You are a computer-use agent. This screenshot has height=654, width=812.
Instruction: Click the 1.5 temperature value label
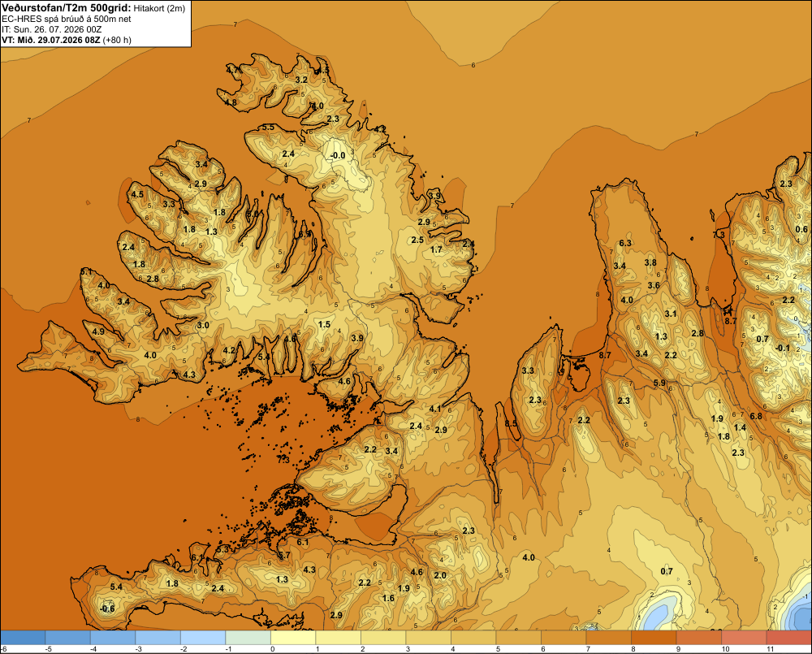(x=324, y=324)
